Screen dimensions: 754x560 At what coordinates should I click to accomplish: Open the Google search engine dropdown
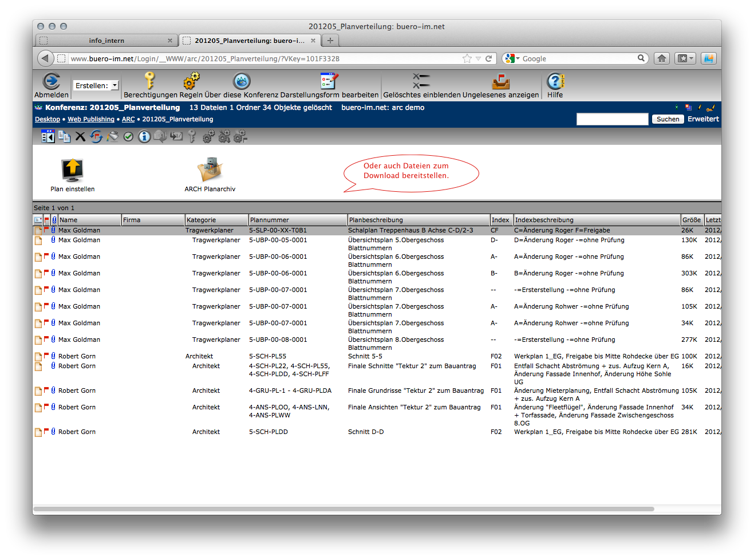point(512,58)
